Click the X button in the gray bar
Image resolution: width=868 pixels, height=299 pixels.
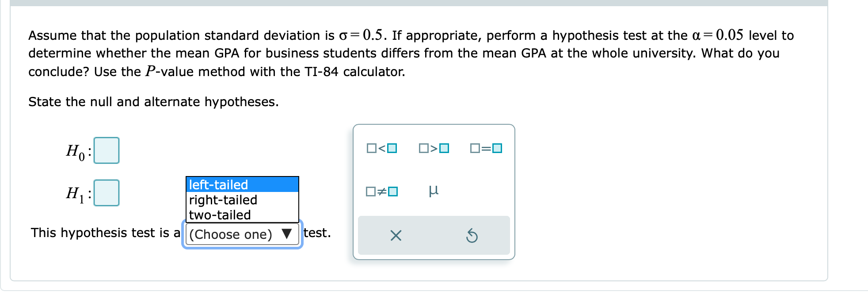pyautogui.click(x=396, y=236)
